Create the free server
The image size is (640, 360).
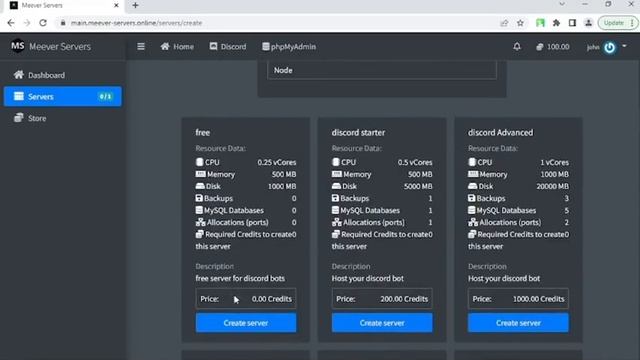[246, 322]
